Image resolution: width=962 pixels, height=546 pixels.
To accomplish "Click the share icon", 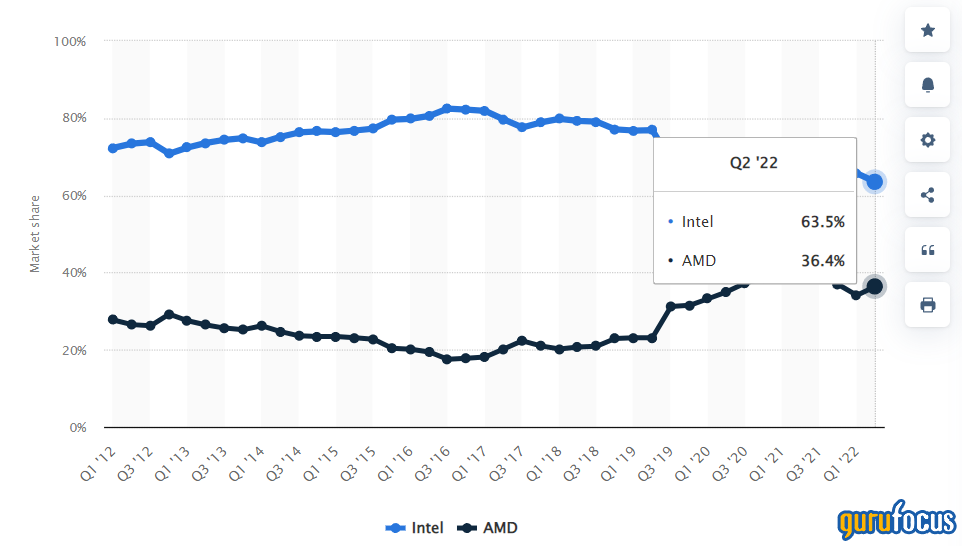I will coord(927,195).
